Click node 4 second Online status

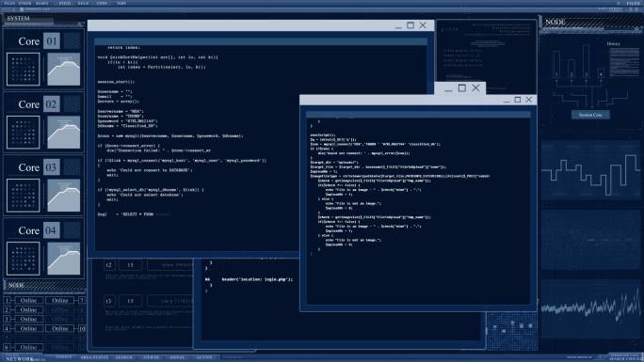pos(60,328)
